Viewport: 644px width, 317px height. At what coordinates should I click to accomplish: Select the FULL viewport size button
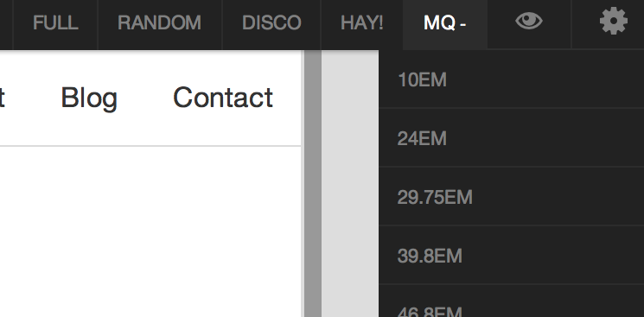tap(55, 23)
